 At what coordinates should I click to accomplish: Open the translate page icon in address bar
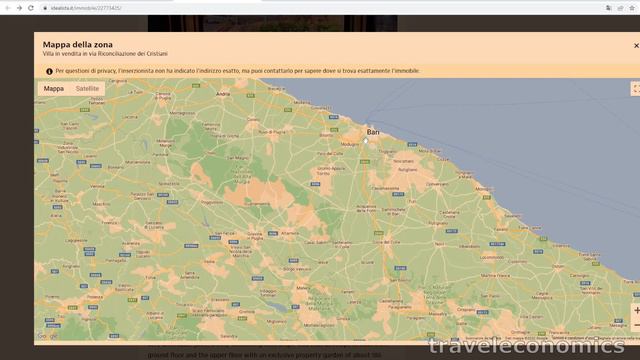coord(608,8)
